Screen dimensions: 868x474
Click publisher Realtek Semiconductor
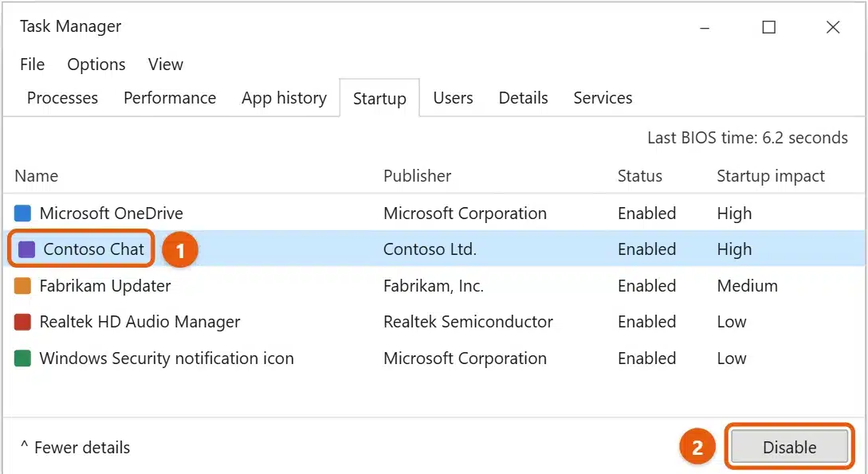(x=469, y=322)
